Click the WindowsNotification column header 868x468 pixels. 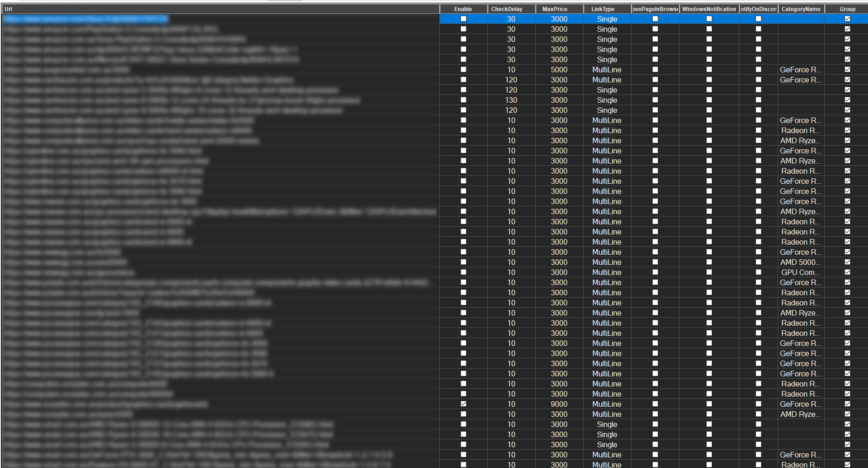pos(709,9)
